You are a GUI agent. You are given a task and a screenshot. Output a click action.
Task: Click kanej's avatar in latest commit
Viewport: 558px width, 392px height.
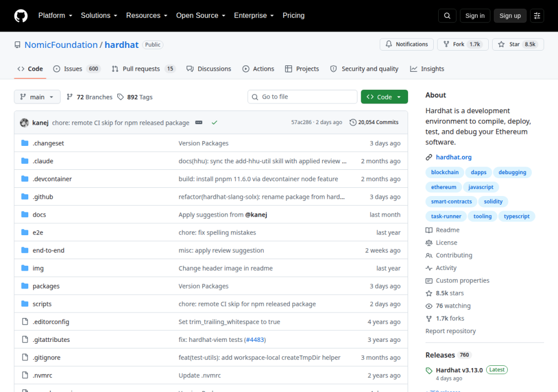point(24,122)
